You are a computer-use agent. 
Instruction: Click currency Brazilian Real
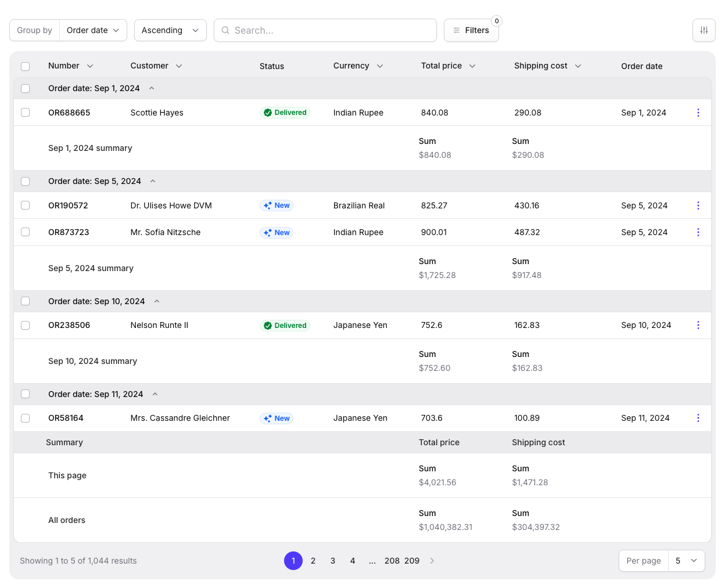(359, 205)
